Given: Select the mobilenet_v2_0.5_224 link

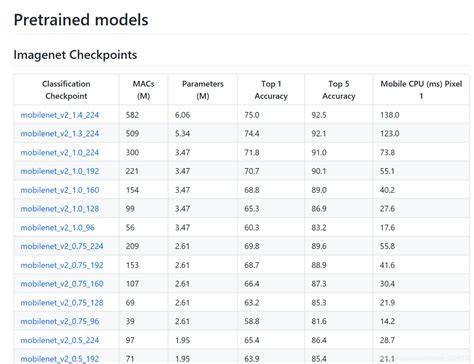Looking at the screenshot, I should (x=60, y=340).
